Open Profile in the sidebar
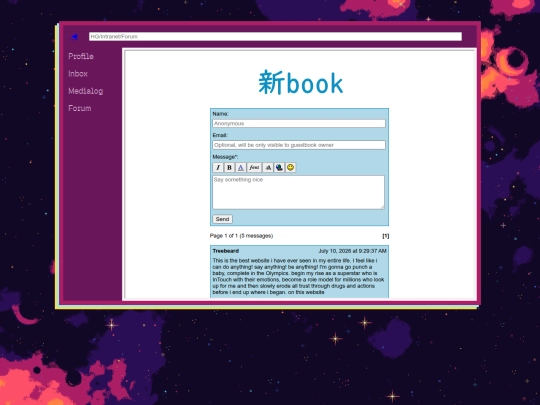Viewport: 540px width, 405px height. pyautogui.click(x=81, y=56)
